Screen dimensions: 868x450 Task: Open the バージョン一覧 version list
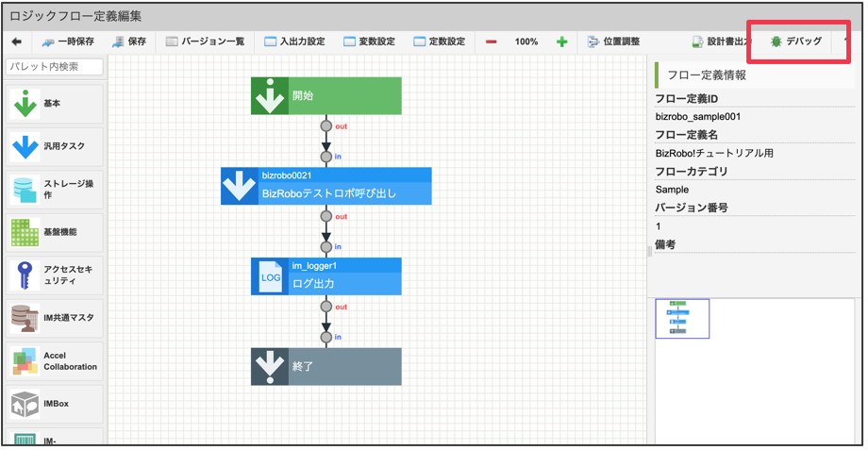[206, 42]
